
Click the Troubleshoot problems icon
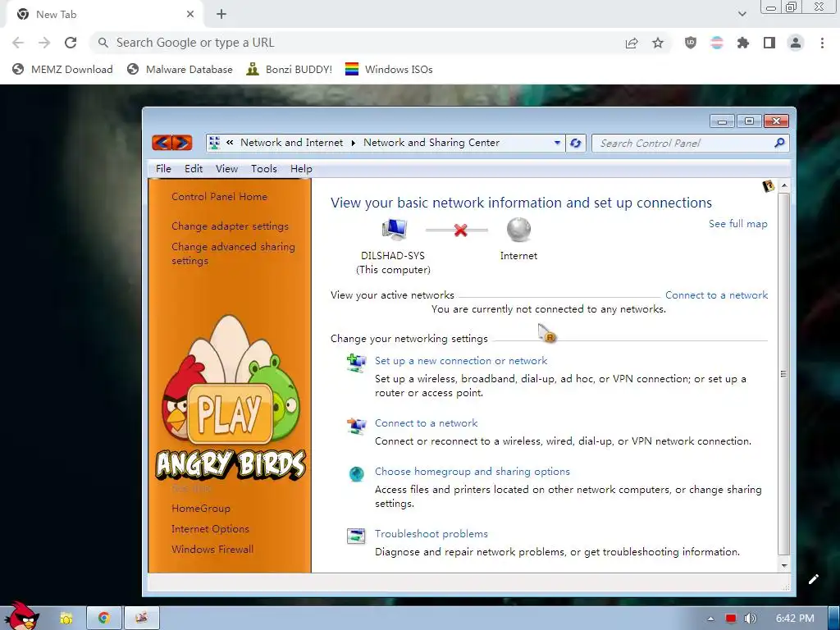(356, 536)
